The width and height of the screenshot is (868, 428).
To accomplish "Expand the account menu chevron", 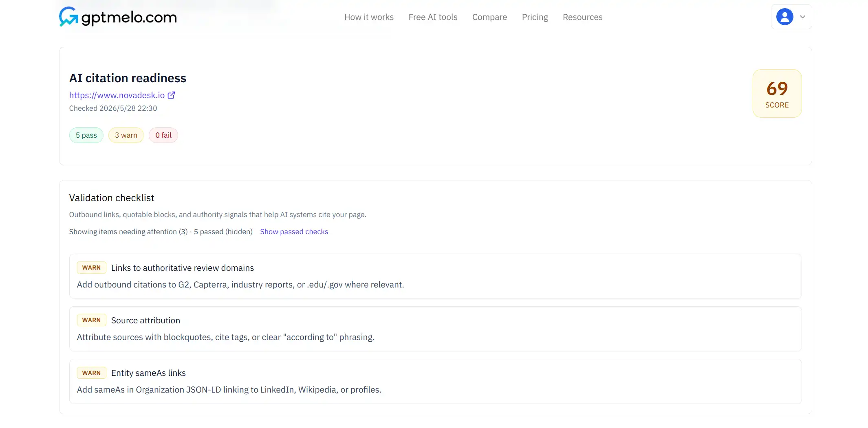I will [802, 17].
